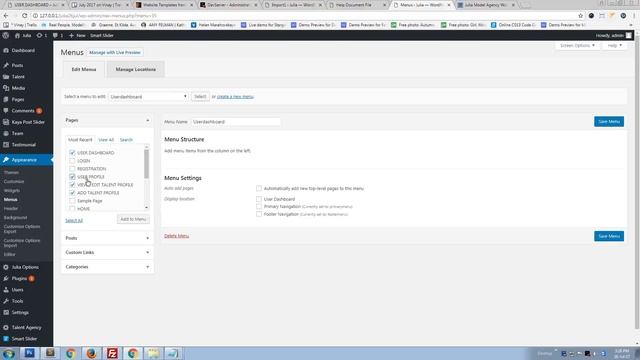Switch to the View All pages tab
The width and height of the screenshot is (640, 360).
click(106, 140)
